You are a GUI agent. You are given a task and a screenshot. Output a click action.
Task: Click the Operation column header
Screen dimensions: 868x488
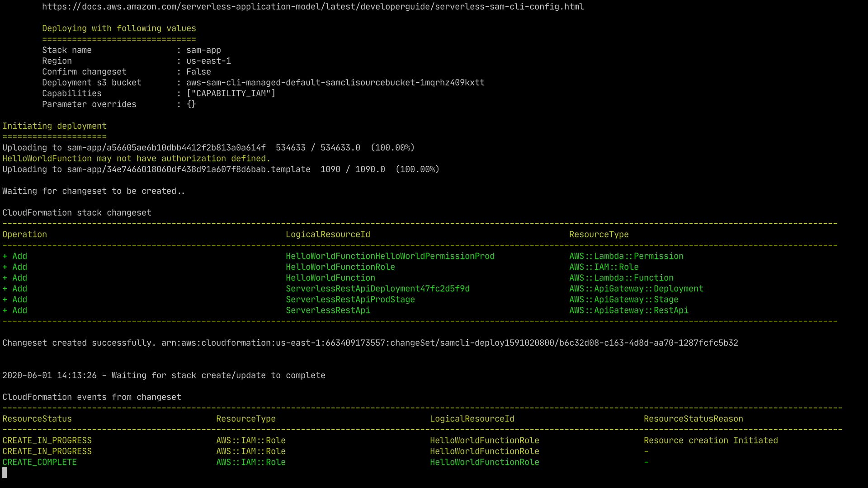point(24,235)
